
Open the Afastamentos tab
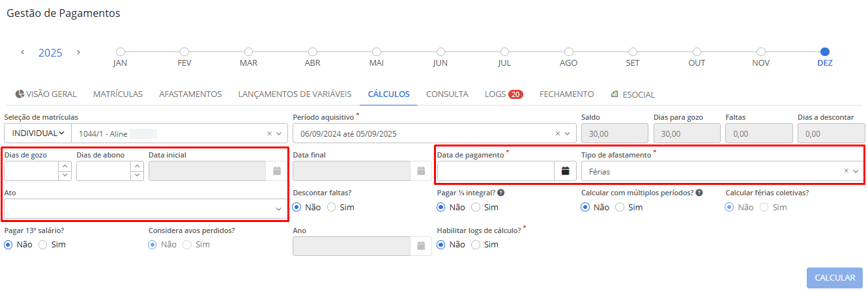coord(190,94)
